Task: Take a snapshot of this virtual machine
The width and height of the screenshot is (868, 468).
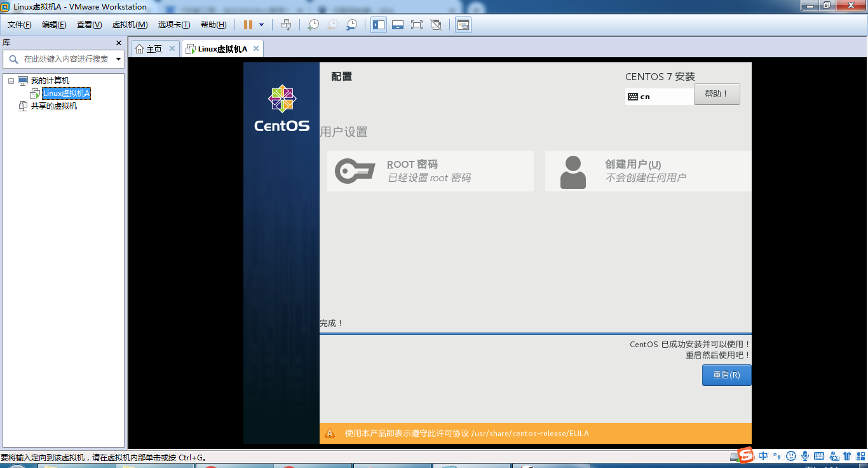Action: 313,25
